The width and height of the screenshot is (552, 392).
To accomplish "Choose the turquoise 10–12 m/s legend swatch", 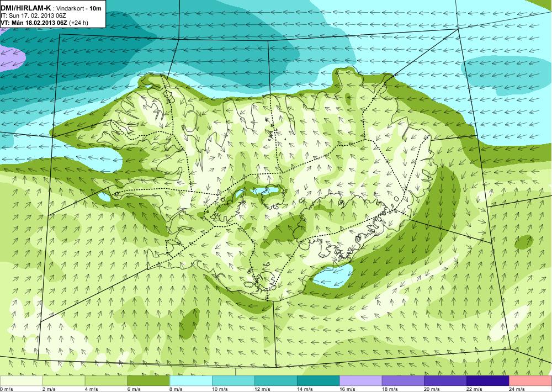I will tap(233, 381).
